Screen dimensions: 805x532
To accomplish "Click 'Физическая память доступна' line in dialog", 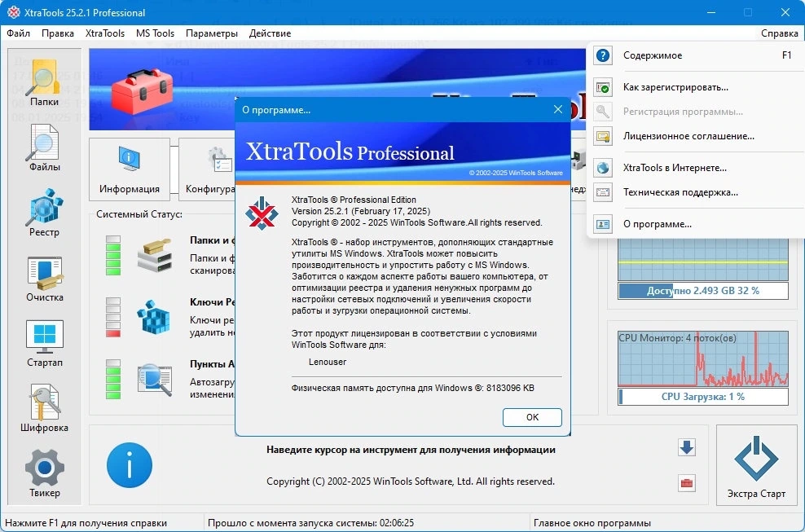I will 413,389.
